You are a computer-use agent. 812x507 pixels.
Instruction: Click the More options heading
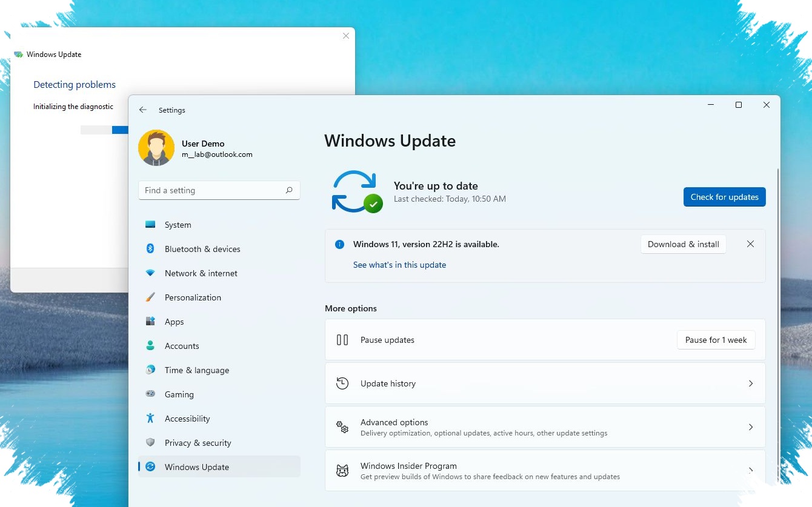(351, 308)
